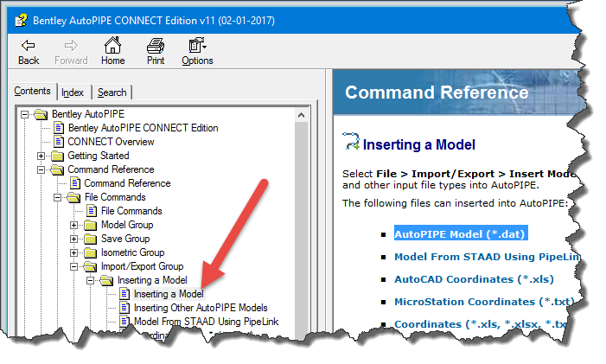
Task: Click the Command Reference open folder icon
Action: 58,169
